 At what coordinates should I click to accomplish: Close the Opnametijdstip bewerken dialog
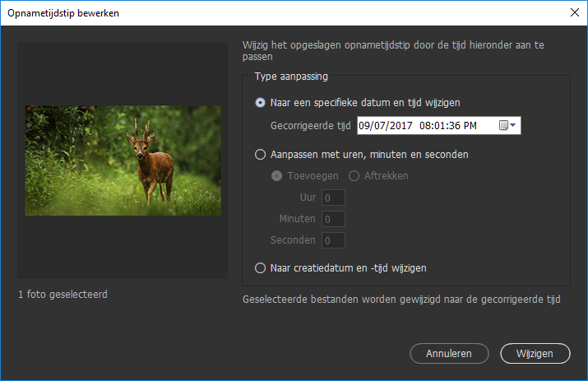[x=574, y=12]
